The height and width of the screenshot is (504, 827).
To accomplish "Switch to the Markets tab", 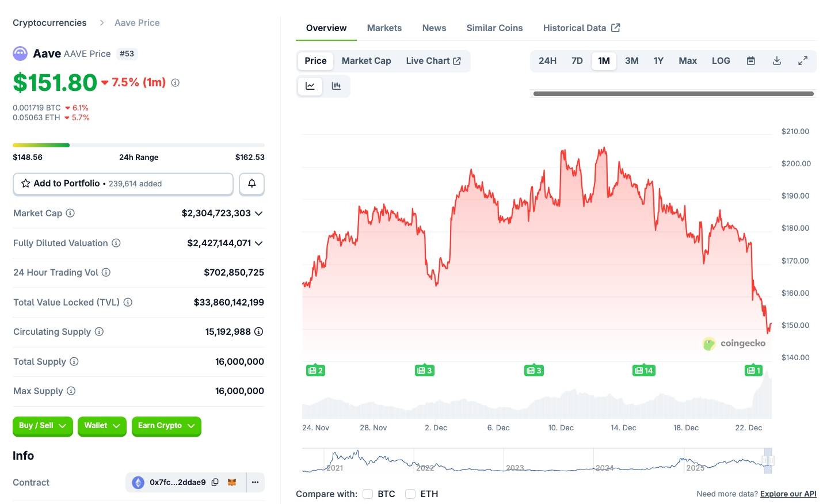I will tap(384, 28).
